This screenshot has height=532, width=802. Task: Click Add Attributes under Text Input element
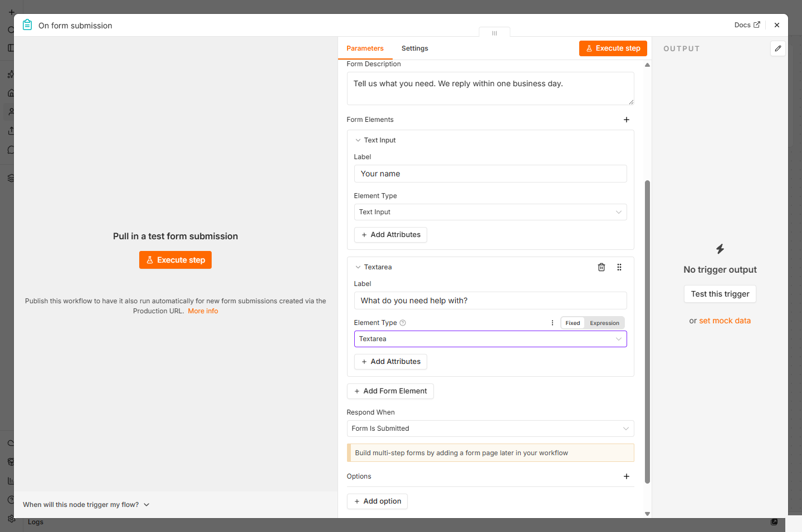(390, 235)
